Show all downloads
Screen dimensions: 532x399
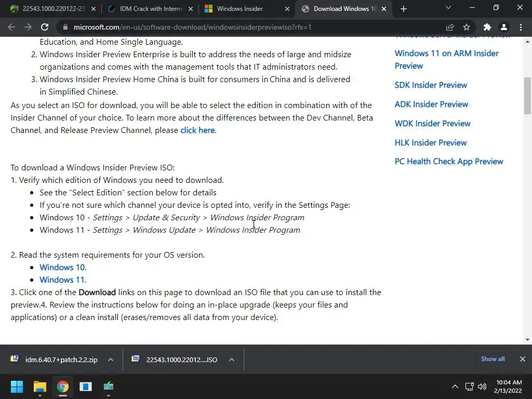point(493,359)
